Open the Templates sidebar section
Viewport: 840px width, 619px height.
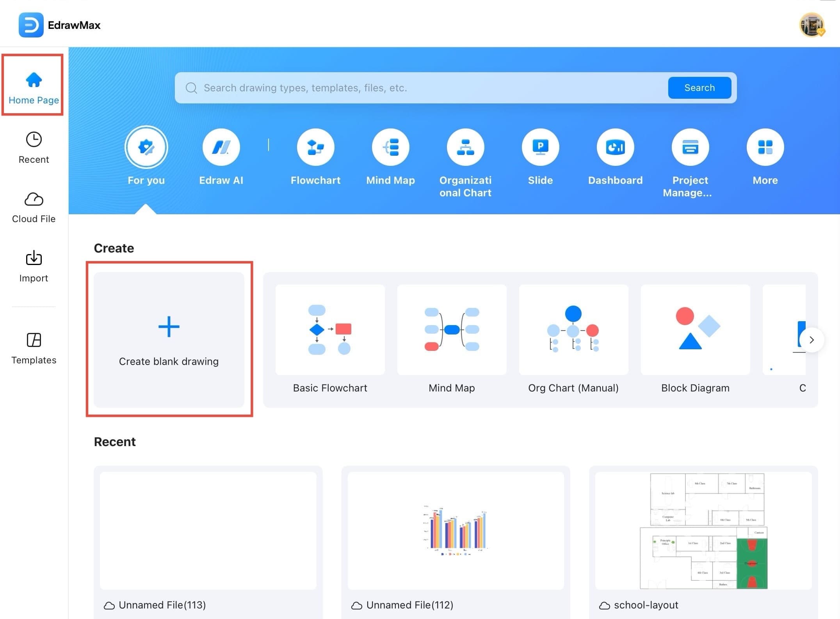pos(34,348)
